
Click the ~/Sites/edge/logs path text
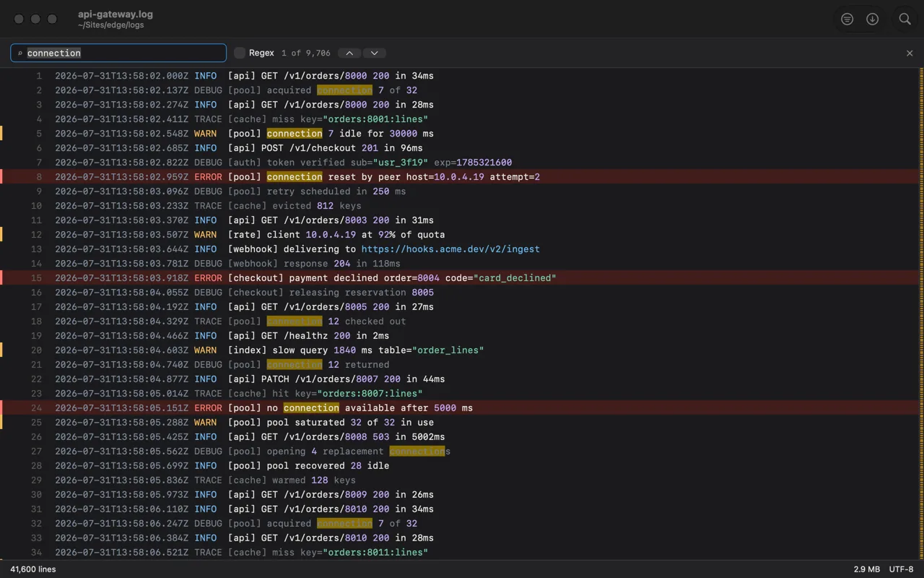coord(111,25)
